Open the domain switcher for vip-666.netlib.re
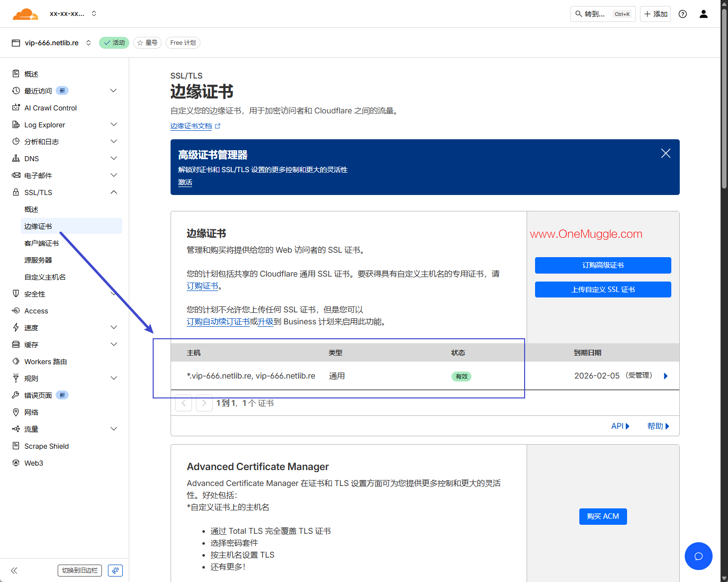Viewport: 728px width, 582px height. [89, 43]
